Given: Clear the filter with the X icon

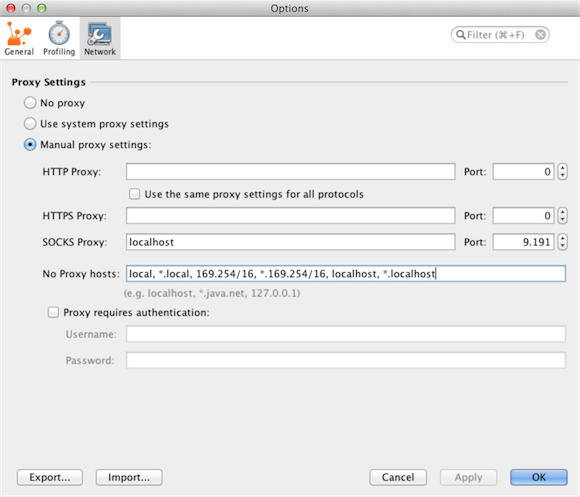Looking at the screenshot, I should coord(540,35).
